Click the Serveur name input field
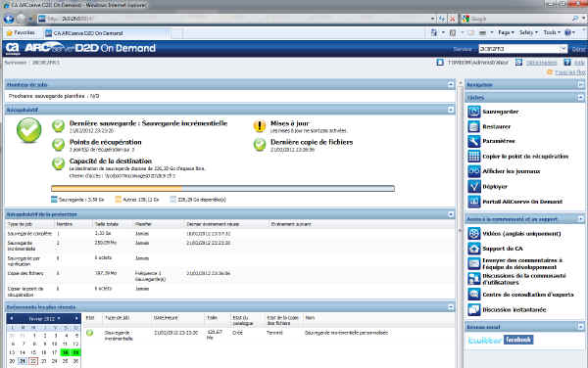This screenshot has height=368, width=588. point(519,49)
